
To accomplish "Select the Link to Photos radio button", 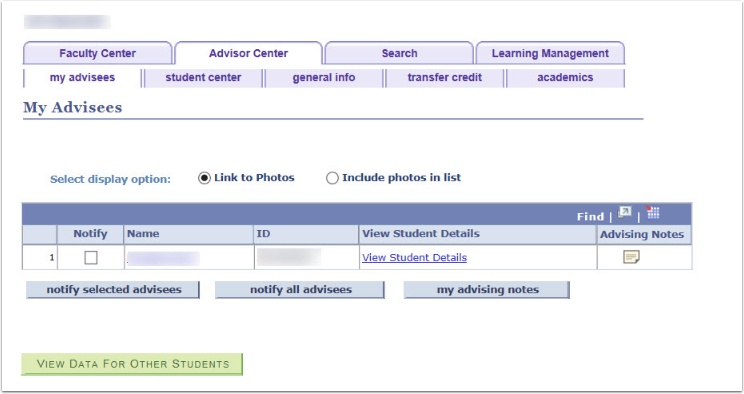I will click(204, 178).
